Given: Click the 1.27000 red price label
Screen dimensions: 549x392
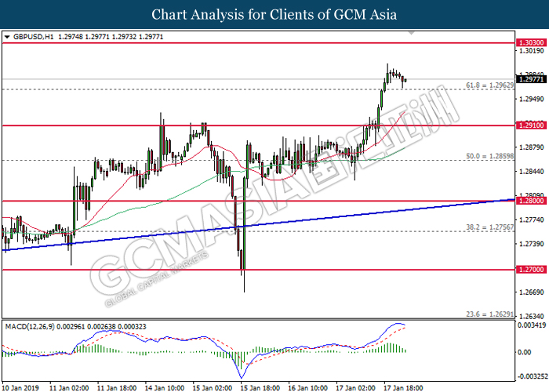Looking at the screenshot, I should 531,270.
